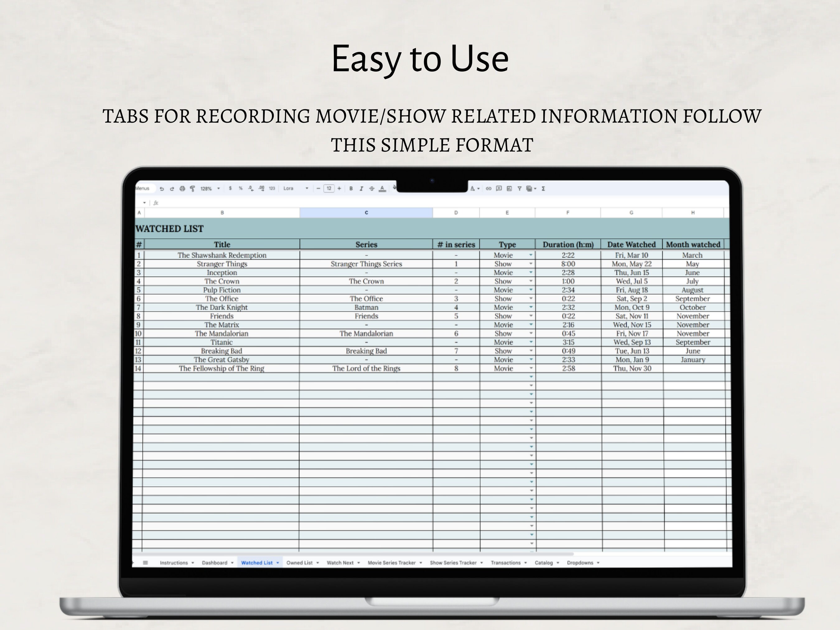This screenshot has height=630, width=840.
Task: Open the text color picker
Action: tap(383, 189)
